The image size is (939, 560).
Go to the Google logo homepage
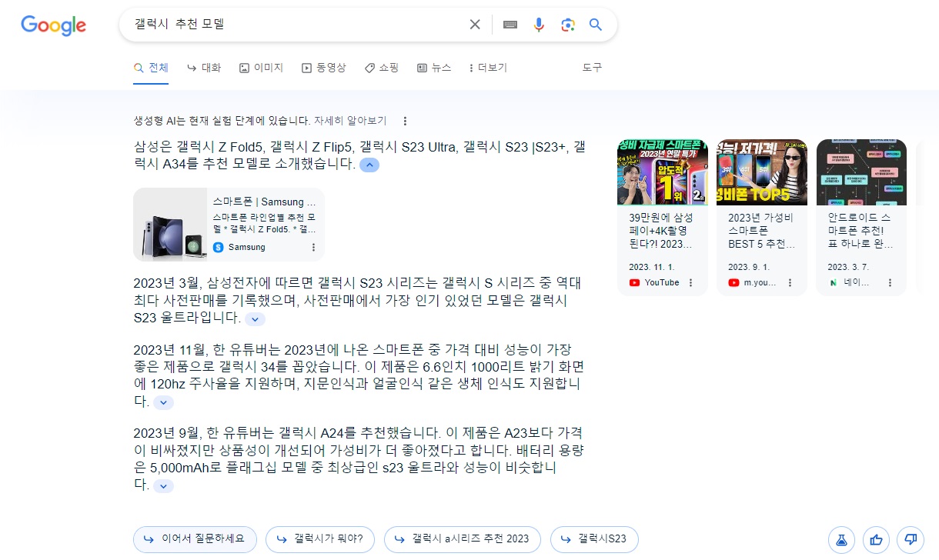pos(53,25)
